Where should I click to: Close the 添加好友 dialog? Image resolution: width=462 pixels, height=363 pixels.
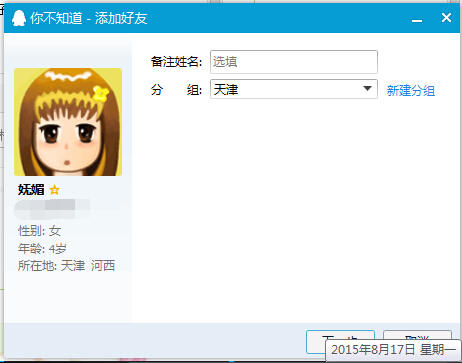pyautogui.click(x=446, y=17)
